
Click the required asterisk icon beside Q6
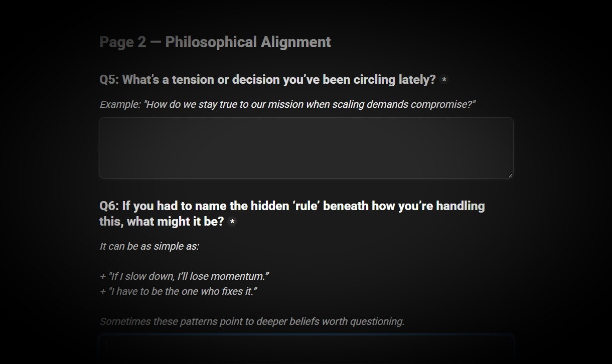pyautogui.click(x=232, y=222)
